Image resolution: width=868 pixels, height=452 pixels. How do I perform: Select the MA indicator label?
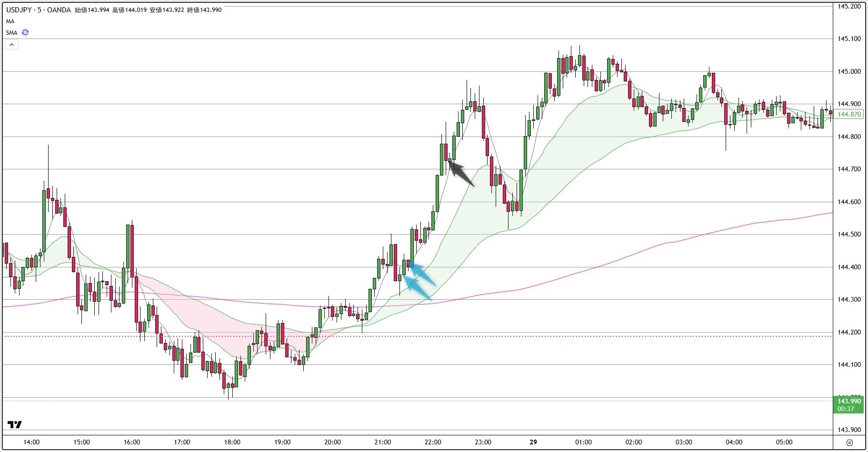(10, 21)
